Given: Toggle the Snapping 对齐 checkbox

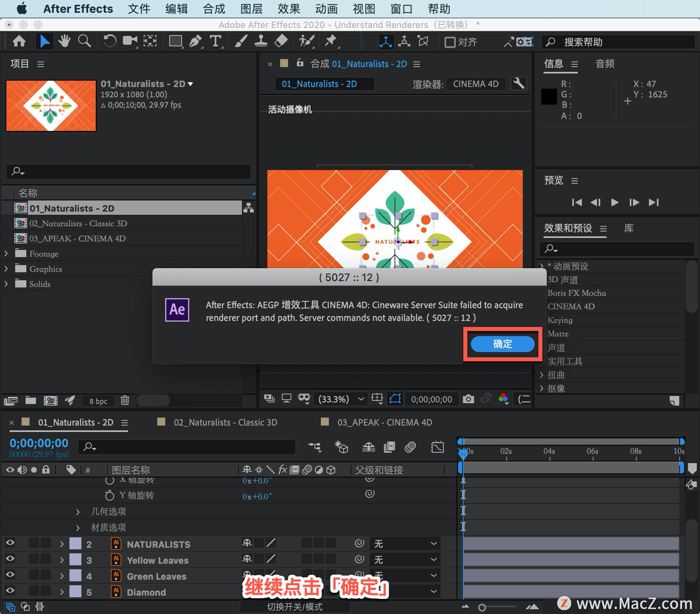Looking at the screenshot, I should [450, 42].
